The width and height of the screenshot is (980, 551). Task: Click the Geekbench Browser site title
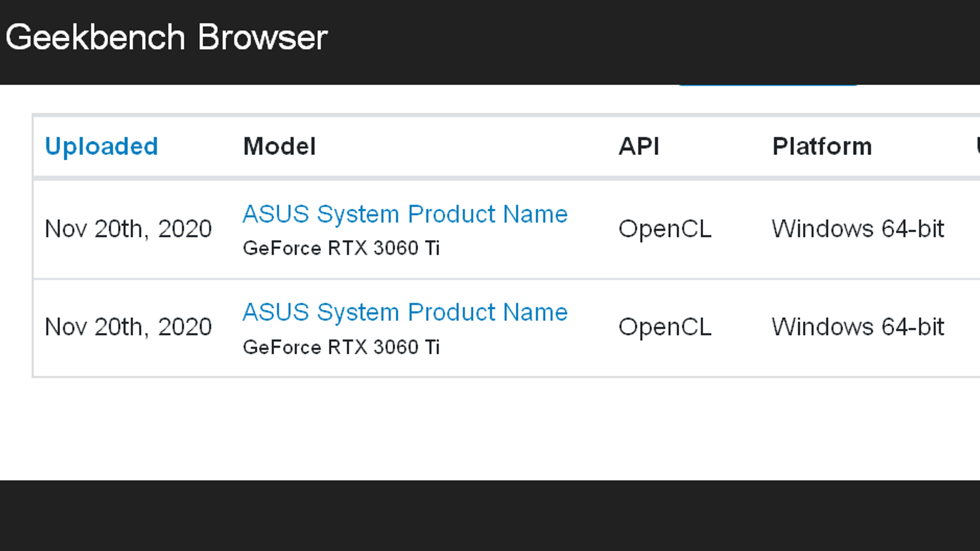[x=167, y=37]
